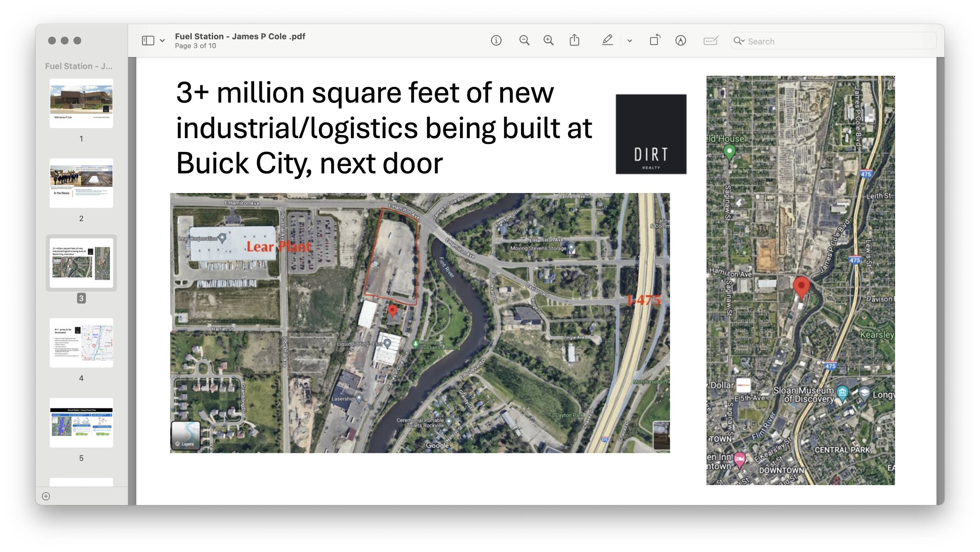This screenshot has width=980, height=552.
Task: Click the Fuel Station sidebar header
Action: (x=79, y=66)
